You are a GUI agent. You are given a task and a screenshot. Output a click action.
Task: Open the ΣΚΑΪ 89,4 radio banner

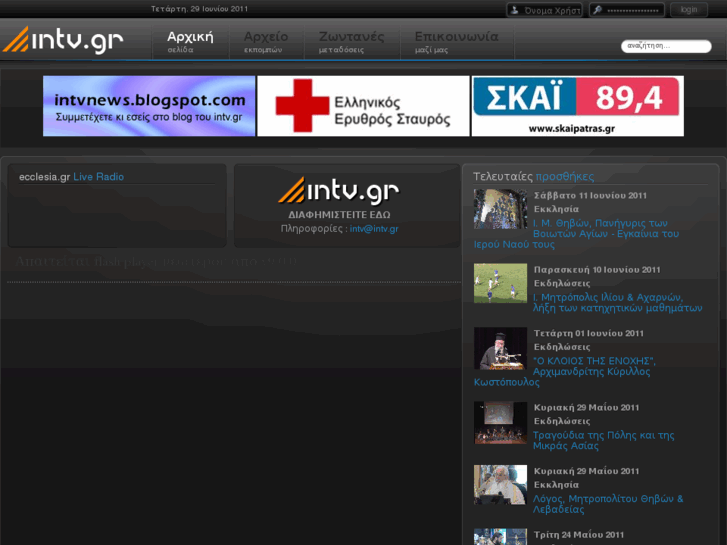pyautogui.click(x=577, y=106)
